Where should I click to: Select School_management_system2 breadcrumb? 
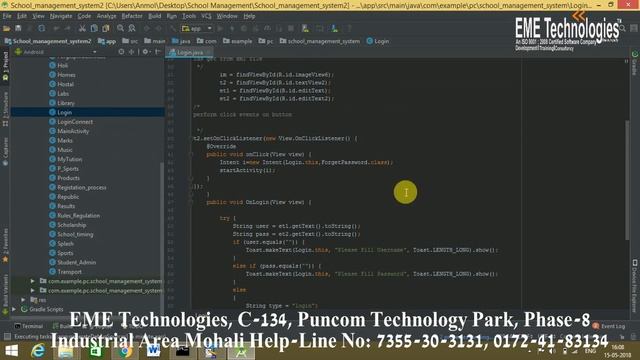point(48,41)
